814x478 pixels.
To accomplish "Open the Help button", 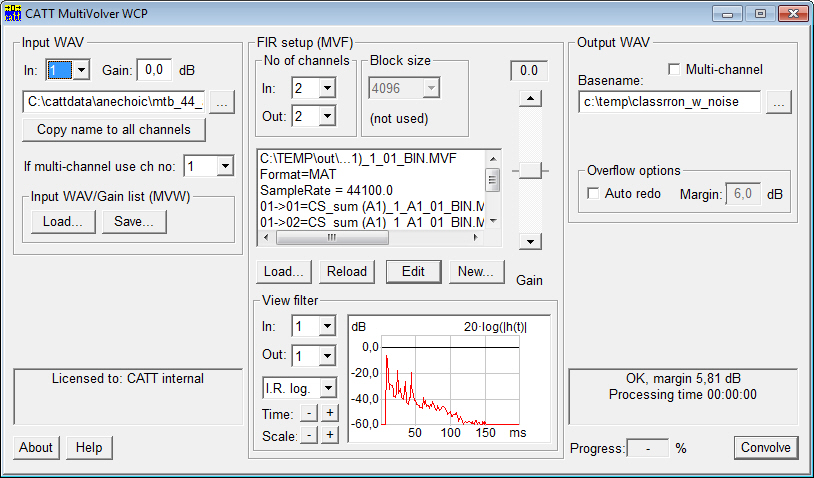I will coord(89,447).
